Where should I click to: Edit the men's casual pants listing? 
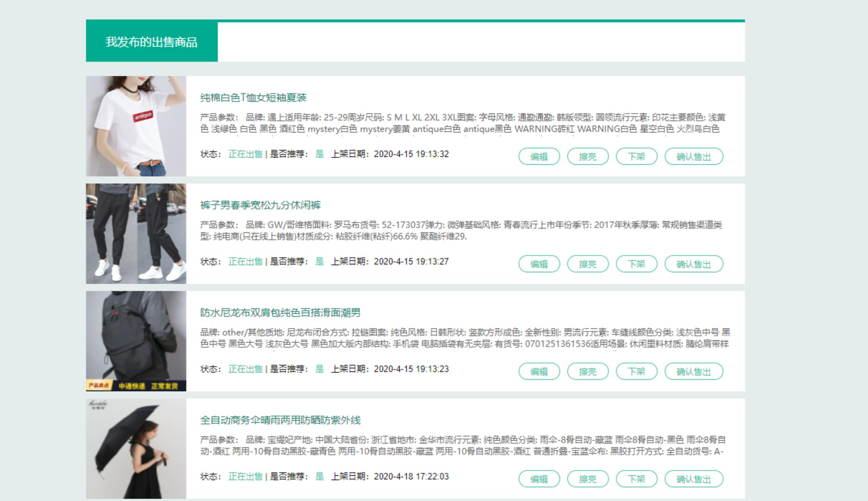coord(540,264)
